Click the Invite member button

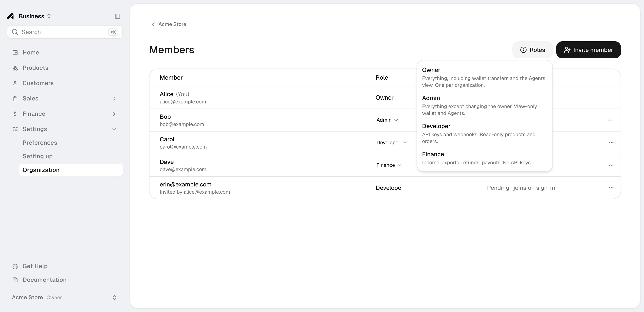click(588, 50)
